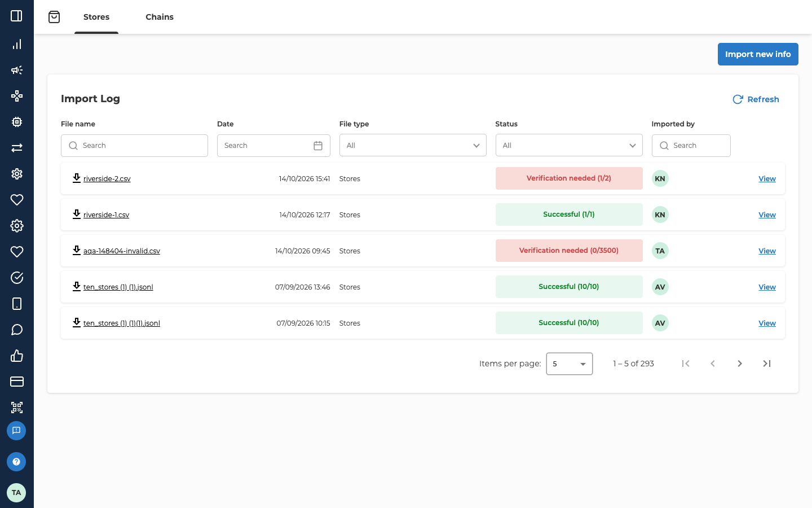This screenshot has width=812, height=508.
Task: Click the shopping bag icon beside Stores
Action: click(54, 17)
